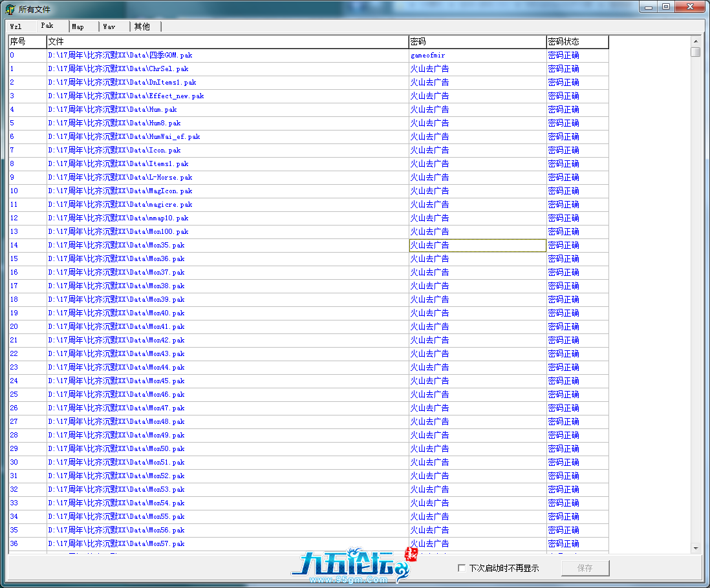Click the vertical scrollbar thumb

click(x=696, y=52)
